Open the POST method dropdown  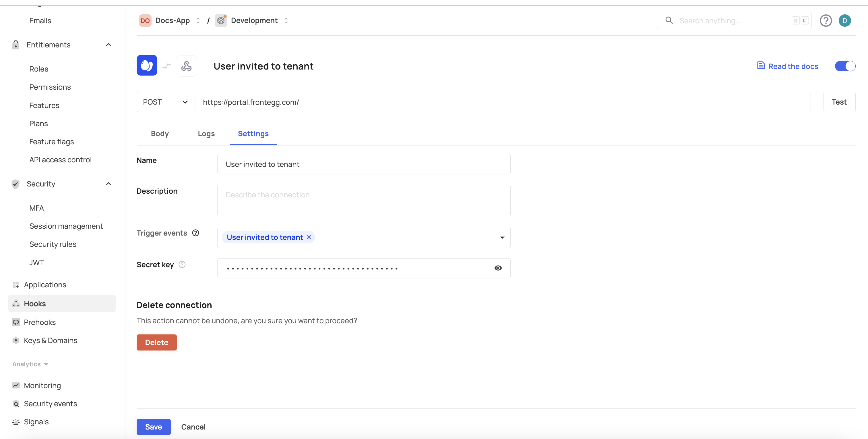click(x=165, y=102)
